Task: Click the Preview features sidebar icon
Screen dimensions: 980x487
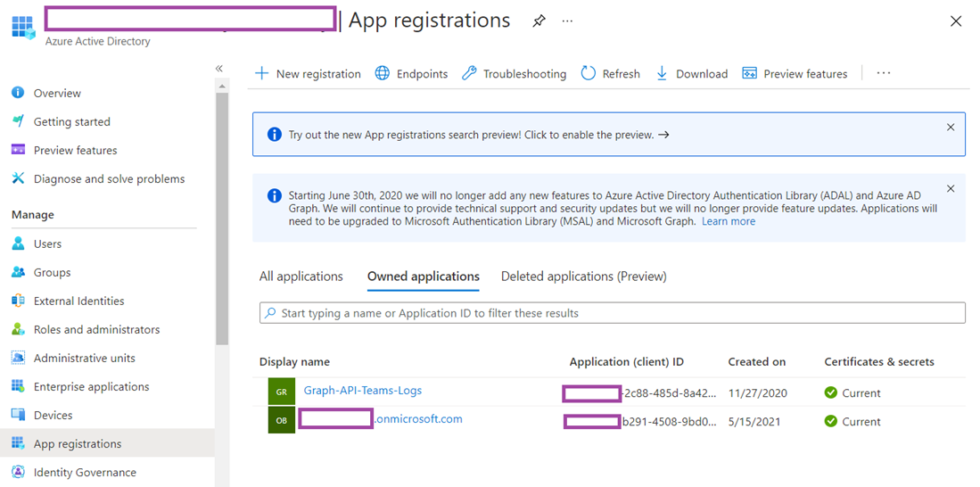Action: 18,150
